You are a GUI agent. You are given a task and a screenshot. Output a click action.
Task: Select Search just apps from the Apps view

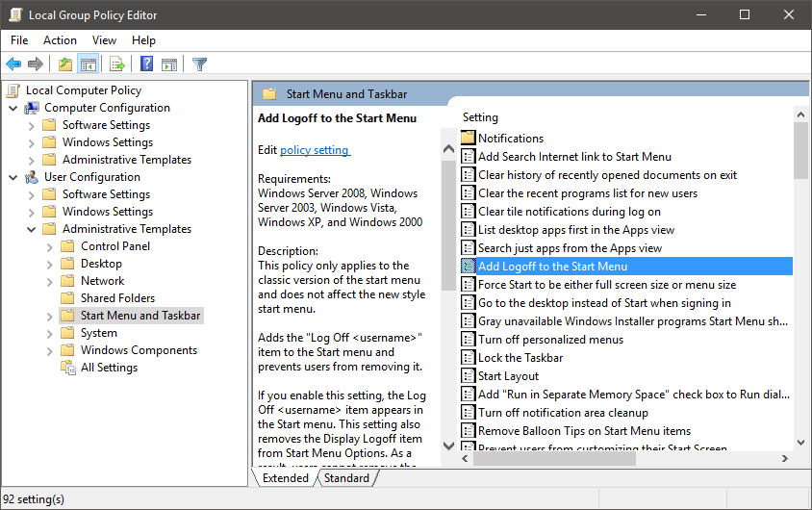click(571, 248)
